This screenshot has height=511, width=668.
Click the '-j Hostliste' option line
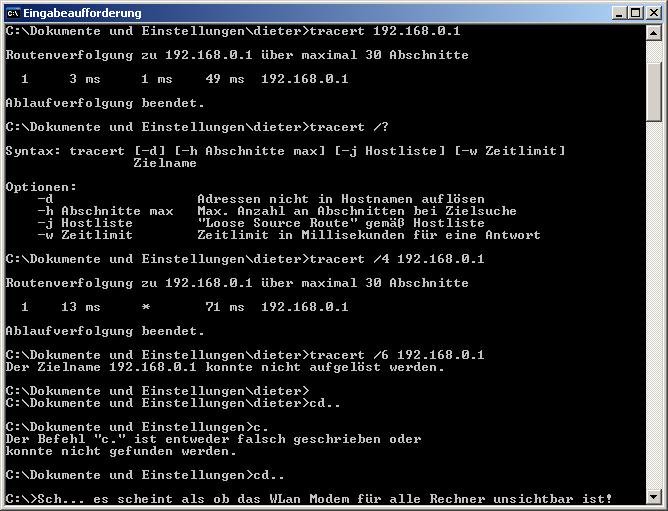[261, 223]
